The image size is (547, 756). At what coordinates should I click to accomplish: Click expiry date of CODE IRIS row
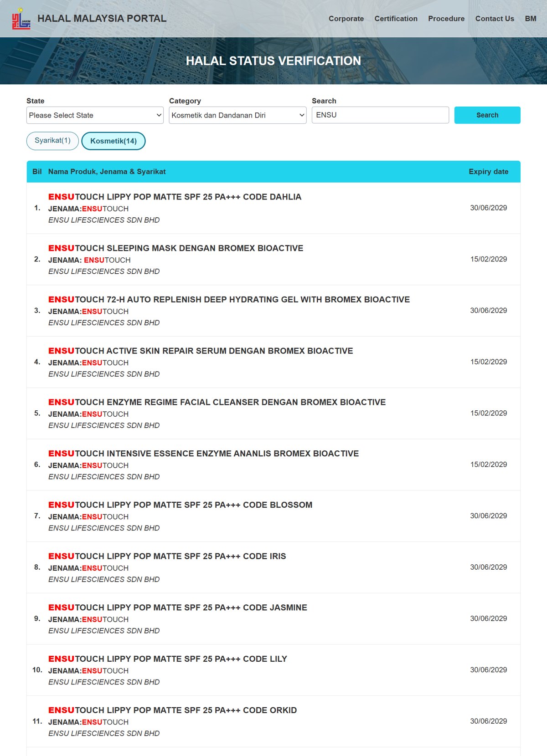[488, 567]
